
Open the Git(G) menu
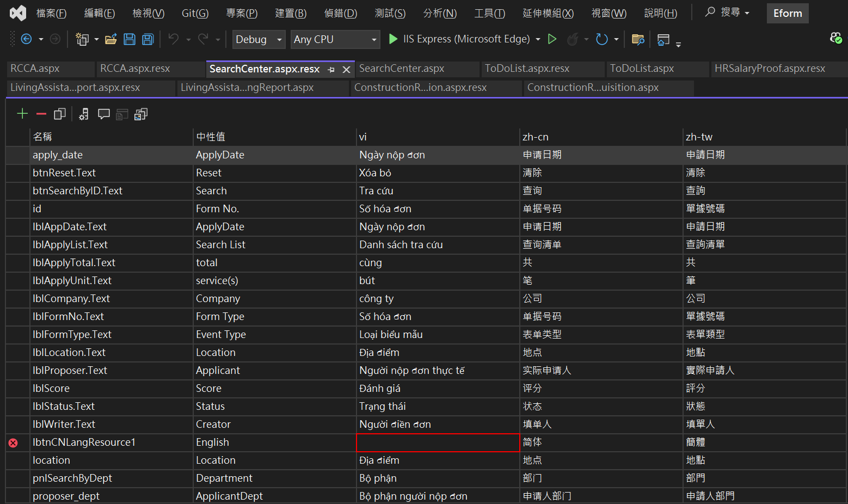point(195,13)
